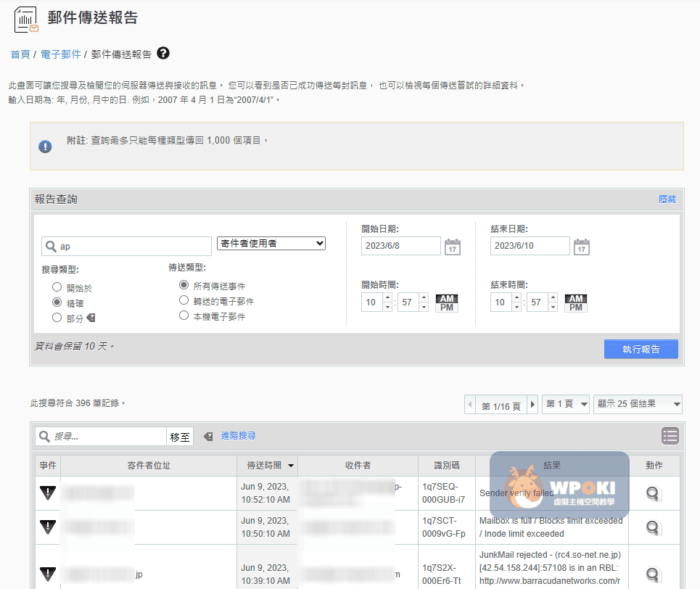Image resolution: width=700 pixels, height=589 pixels.
Task: Click the help question mark icon
Action: pyautogui.click(x=163, y=53)
